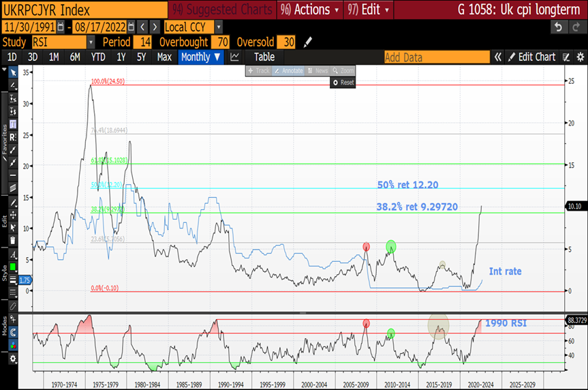Click the undo arrow button
The height and width of the screenshot is (390, 588).
pos(559,27)
